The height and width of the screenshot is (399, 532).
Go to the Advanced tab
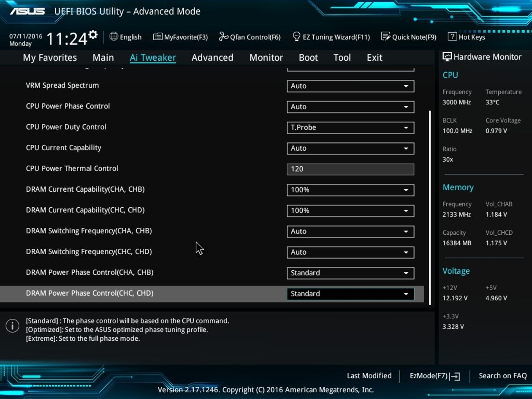[212, 58]
